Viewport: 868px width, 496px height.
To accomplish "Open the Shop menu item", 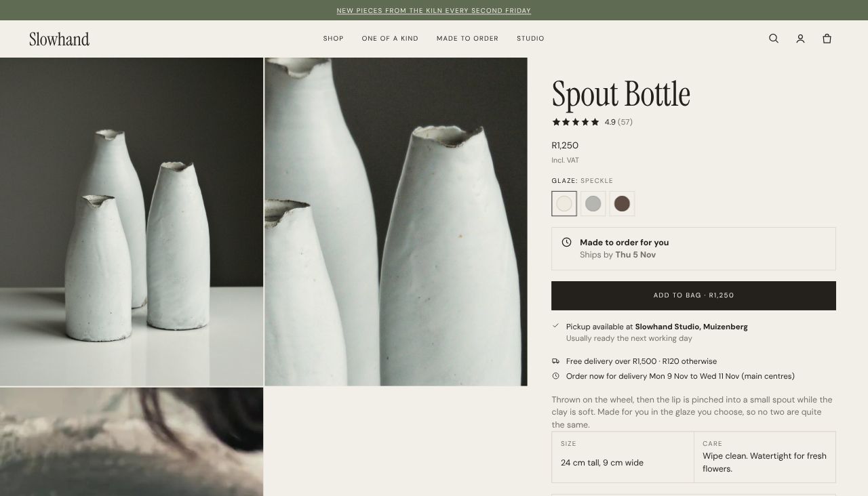I will tap(334, 39).
